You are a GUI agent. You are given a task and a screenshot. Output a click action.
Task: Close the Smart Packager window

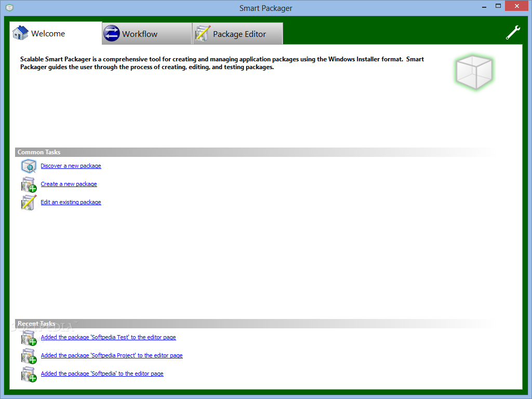517,6
